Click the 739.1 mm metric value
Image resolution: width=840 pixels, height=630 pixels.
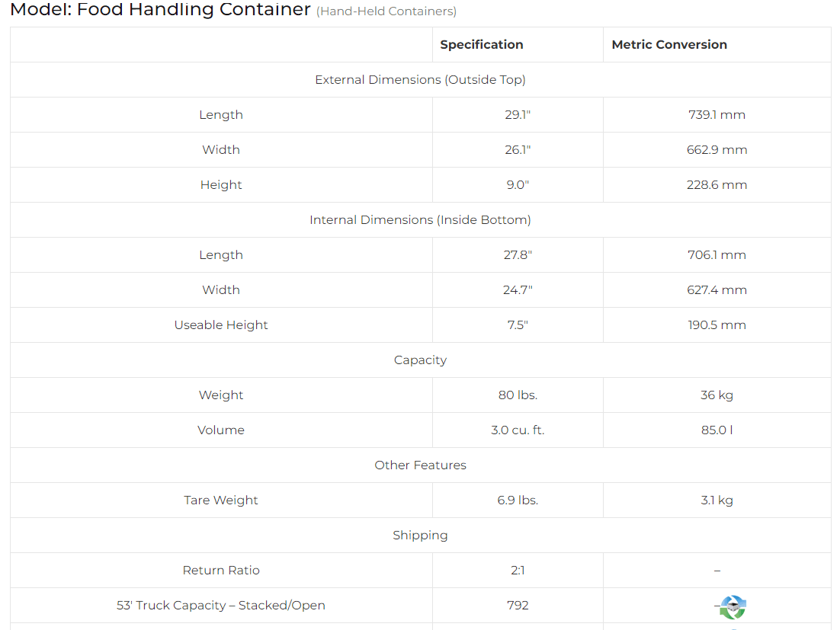point(717,114)
